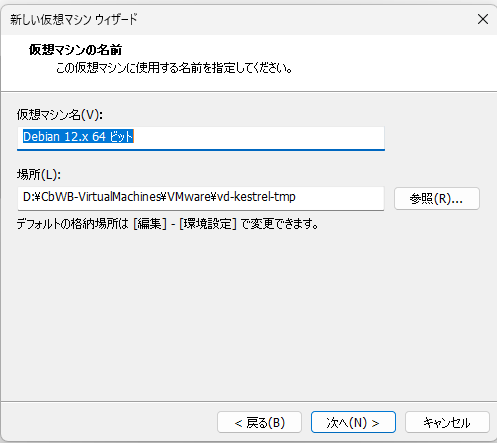
Task: Click the highlighted Debian 12.x 64 ビット text
Action: pos(78,137)
